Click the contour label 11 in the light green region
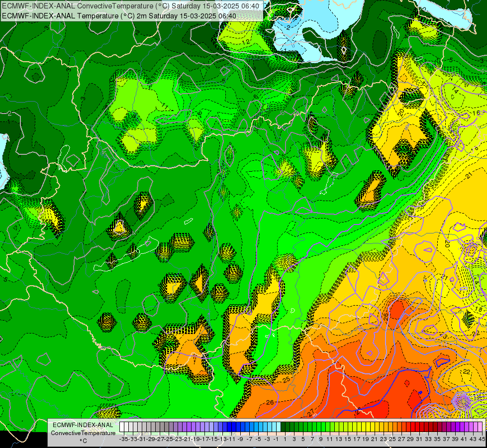This screenshot has height=448, width=487. [165, 107]
